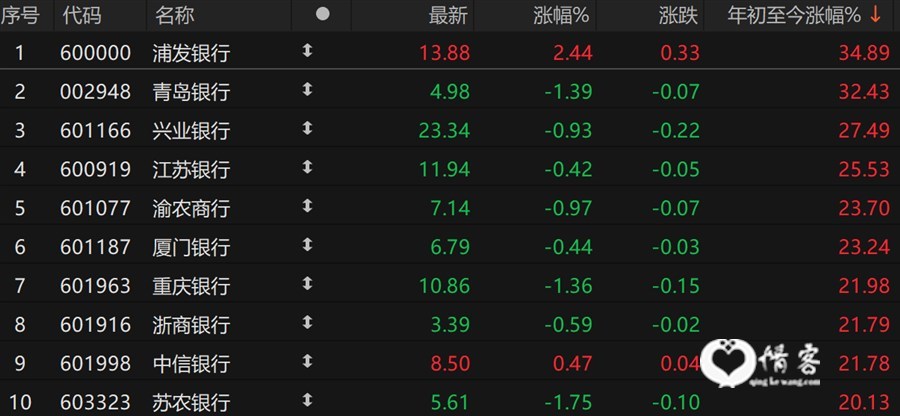Click the up-down arrow icon for 浙商银行
Image resolution: width=900 pixels, height=416 pixels.
click(308, 322)
